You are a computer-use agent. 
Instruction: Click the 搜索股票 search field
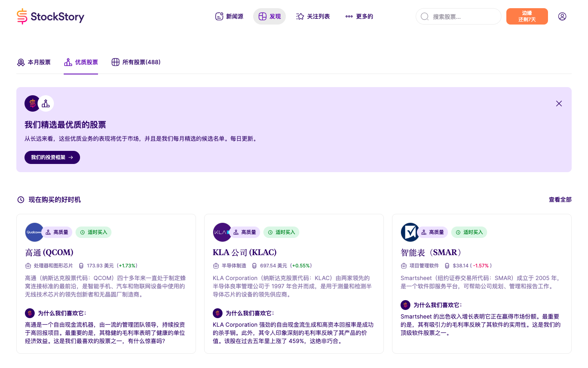(x=458, y=16)
